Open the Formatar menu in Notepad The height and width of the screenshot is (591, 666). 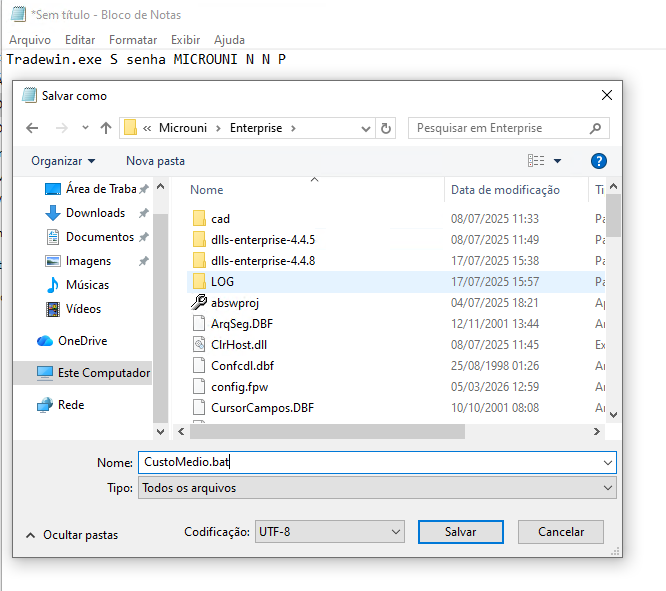pyautogui.click(x=133, y=40)
